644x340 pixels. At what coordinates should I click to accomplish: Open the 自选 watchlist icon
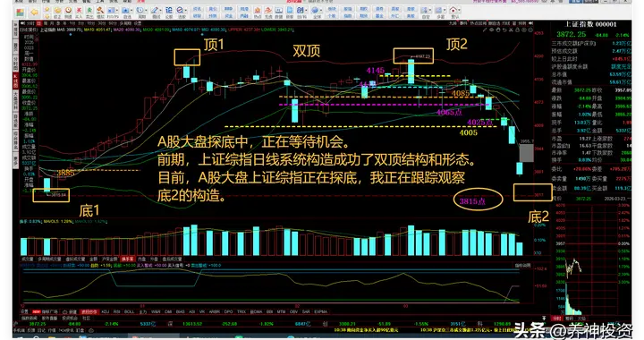[x=126, y=12]
